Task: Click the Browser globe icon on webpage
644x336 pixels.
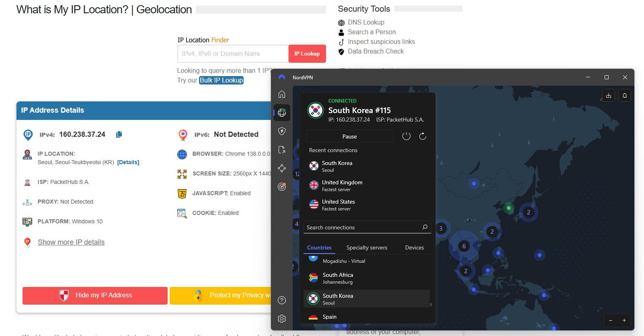Action: pos(182,154)
